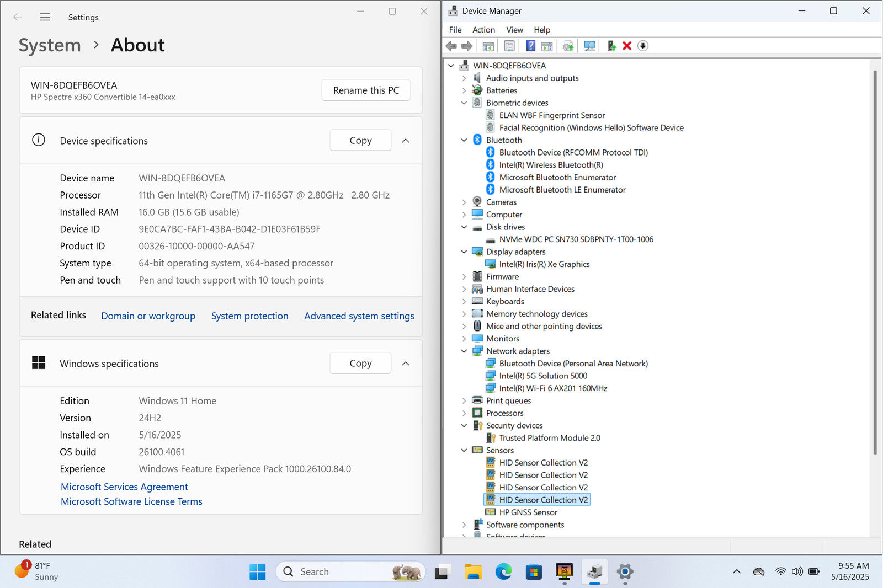Open the View menu in Device Manager

click(x=514, y=30)
